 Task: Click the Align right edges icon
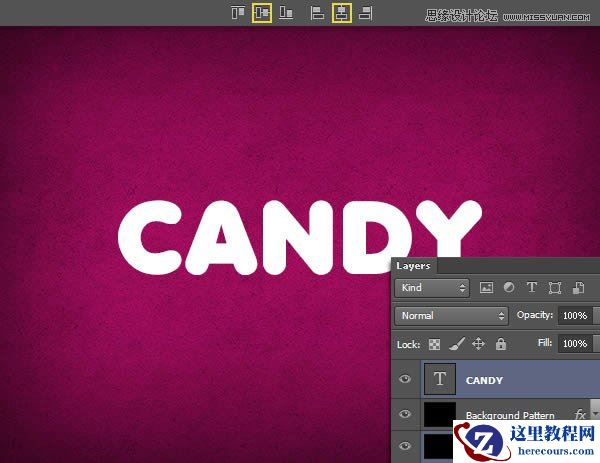point(366,13)
